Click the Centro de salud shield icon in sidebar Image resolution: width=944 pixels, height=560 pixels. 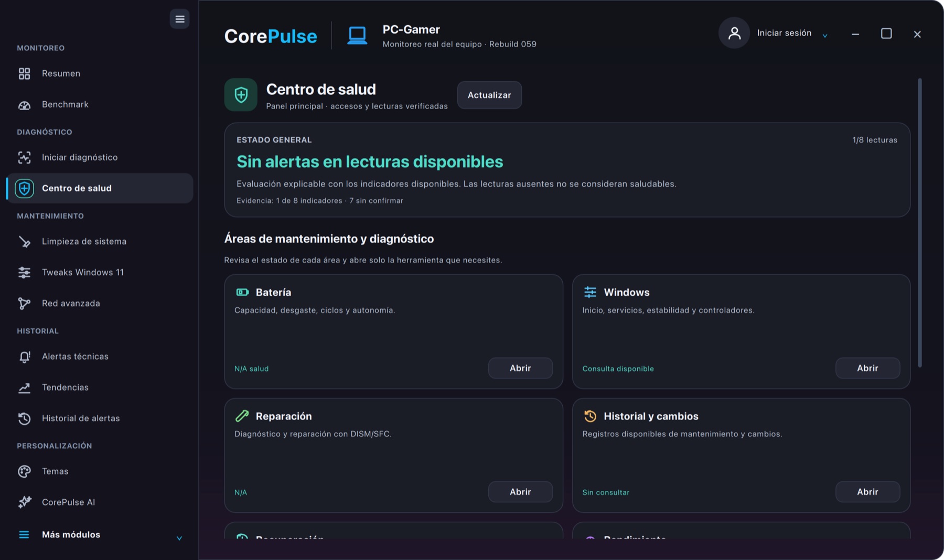pyautogui.click(x=24, y=188)
